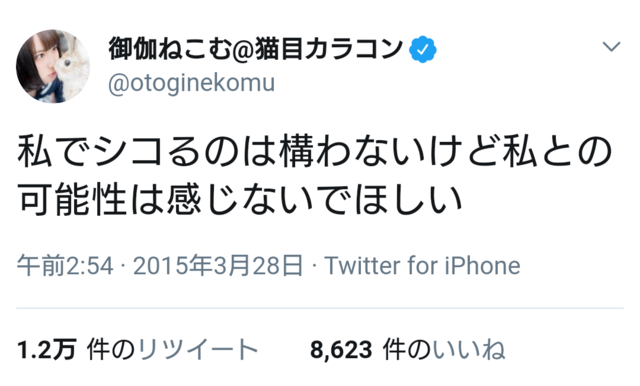640x386 pixels.
Task: Open the circular profile avatar photo
Action: 53,66
